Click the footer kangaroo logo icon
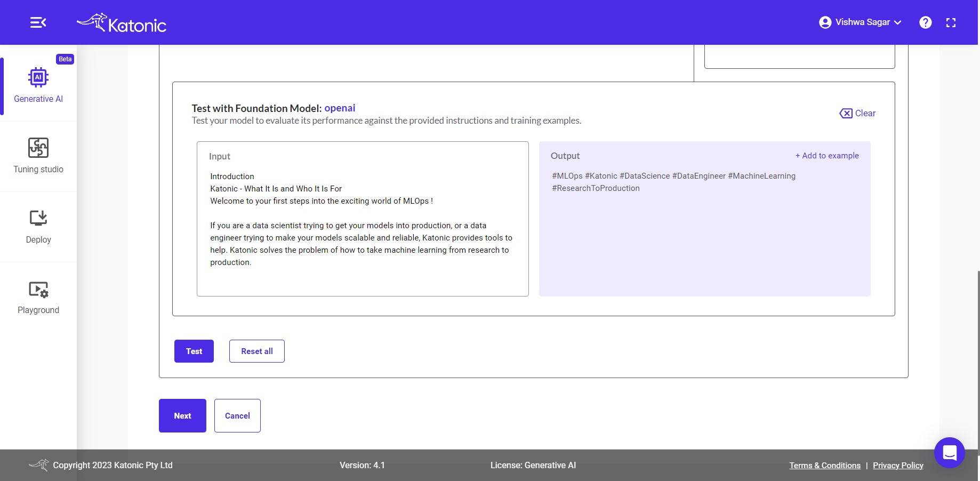The width and height of the screenshot is (980, 481). (x=38, y=465)
